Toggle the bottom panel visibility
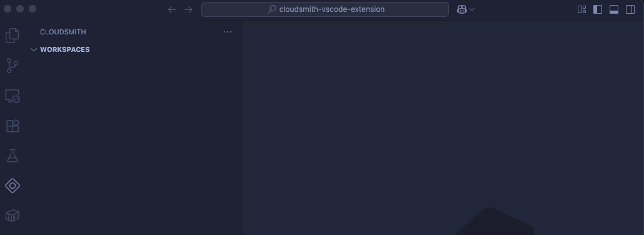Viewport: 644px width, 235px height. tap(614, 9)
